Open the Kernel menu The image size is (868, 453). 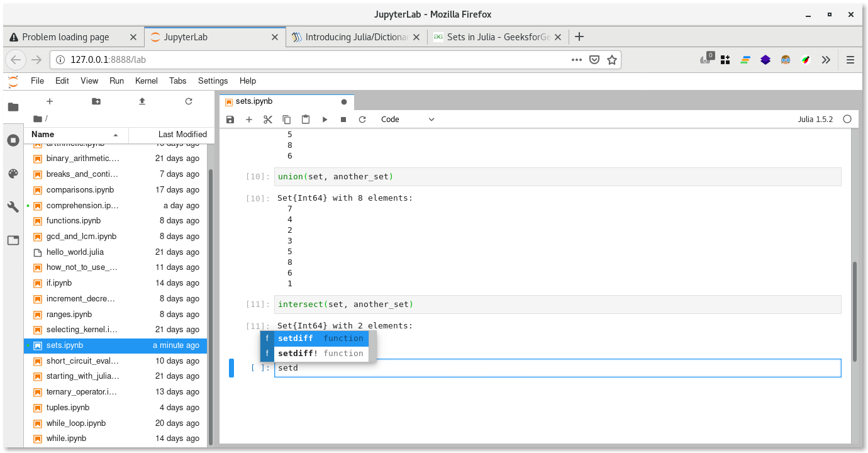(x=146, y=81)
